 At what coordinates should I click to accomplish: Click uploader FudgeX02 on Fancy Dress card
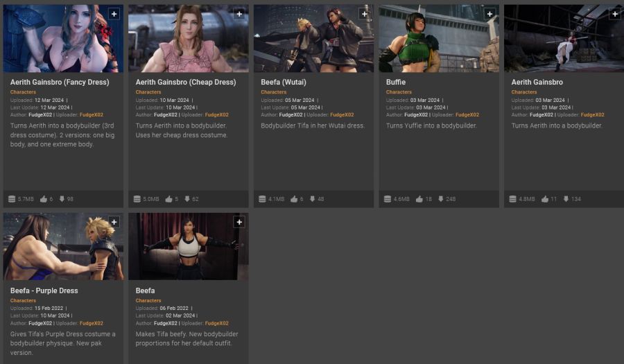(x=92, y=115)
